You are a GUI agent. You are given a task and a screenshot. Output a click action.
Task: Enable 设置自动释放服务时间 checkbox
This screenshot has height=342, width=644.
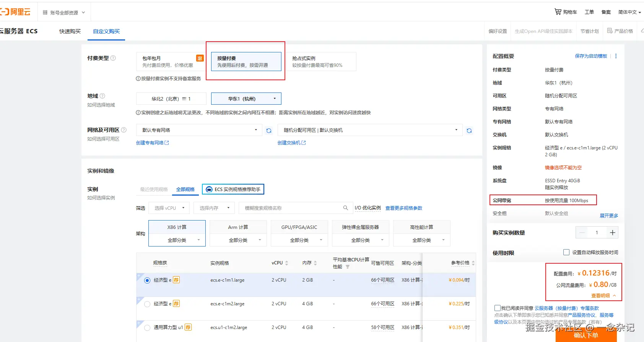point(566,252)
